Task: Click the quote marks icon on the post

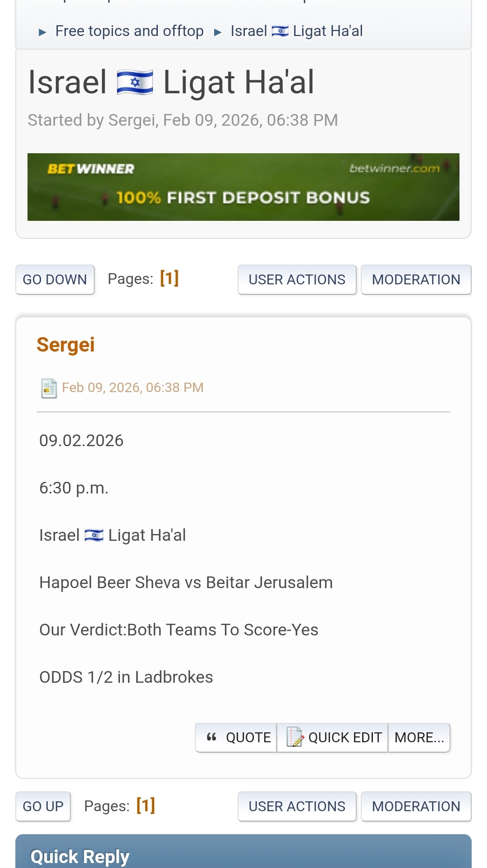Action: coord(211,737)
